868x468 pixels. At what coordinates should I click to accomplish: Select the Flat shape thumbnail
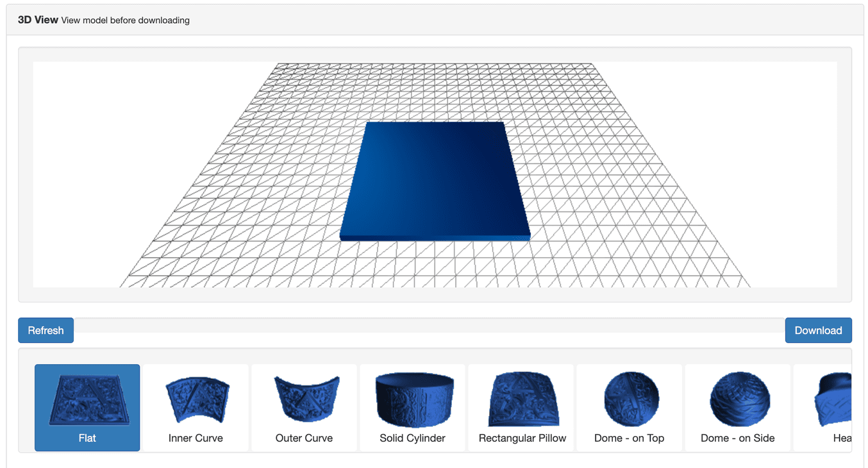[87, 401]
